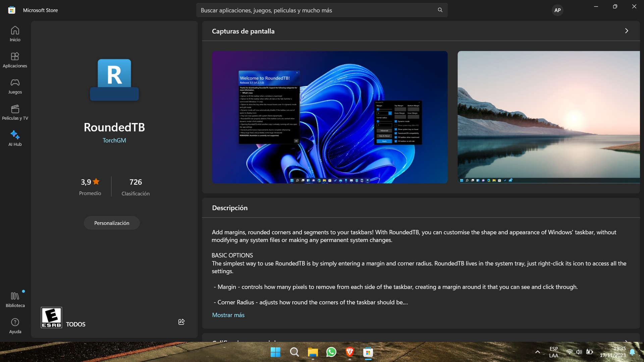644x362 pixels.
Task: Open the AI Hub page
Action: [x=15, y=138]
